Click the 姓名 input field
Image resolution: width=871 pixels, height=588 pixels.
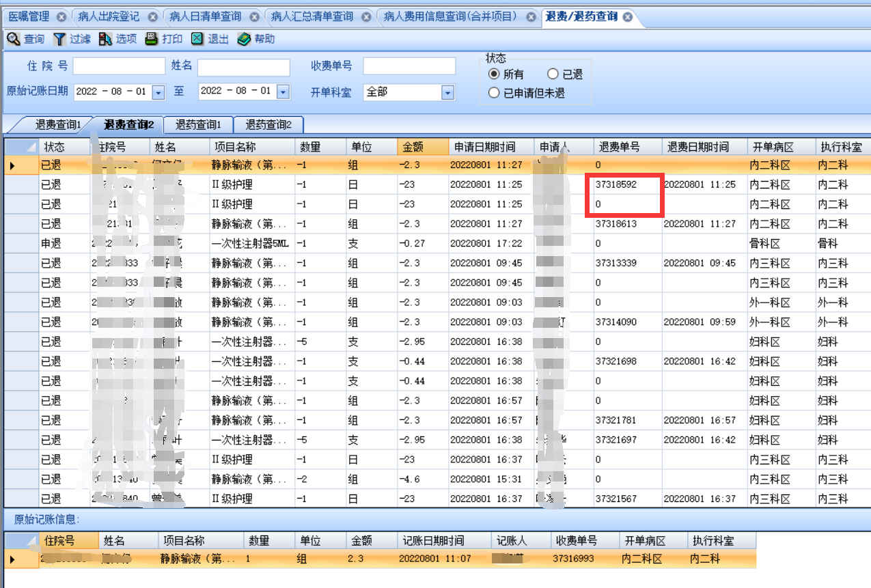tap(244, 66)
